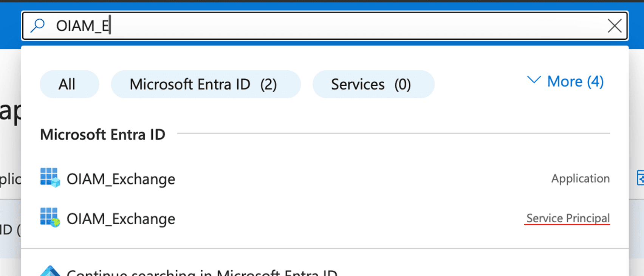Click the Microsoft Entra ID section heading

click(103, 135)
